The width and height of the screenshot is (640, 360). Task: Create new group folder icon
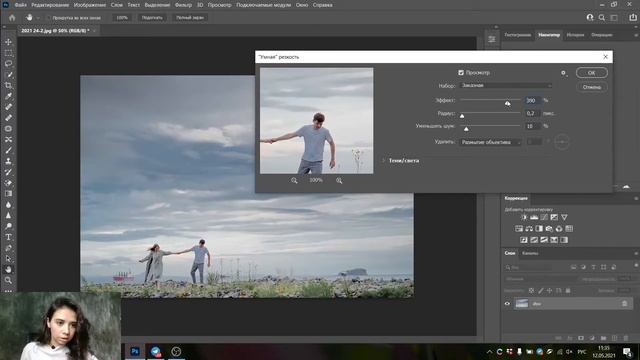(x=603, y=338)
